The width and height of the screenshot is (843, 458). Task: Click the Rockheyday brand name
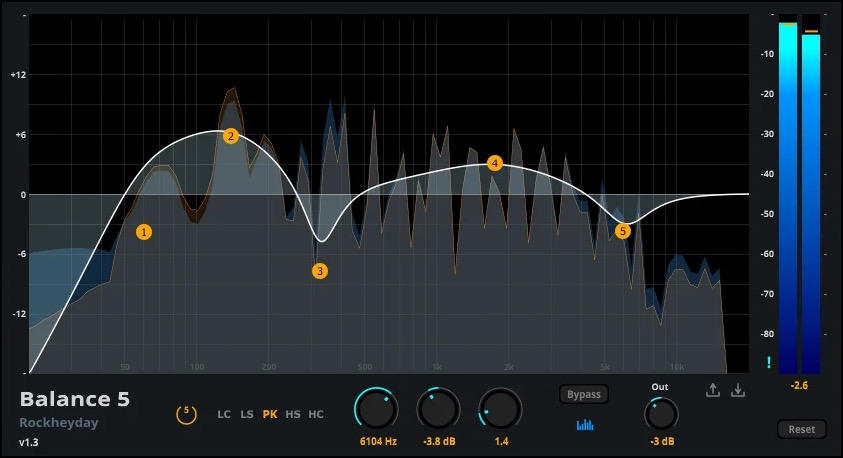59,423
